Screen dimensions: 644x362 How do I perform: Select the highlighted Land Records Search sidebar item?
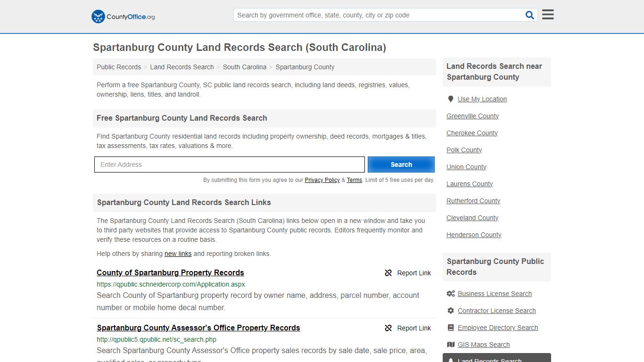[x=497, y=358]
